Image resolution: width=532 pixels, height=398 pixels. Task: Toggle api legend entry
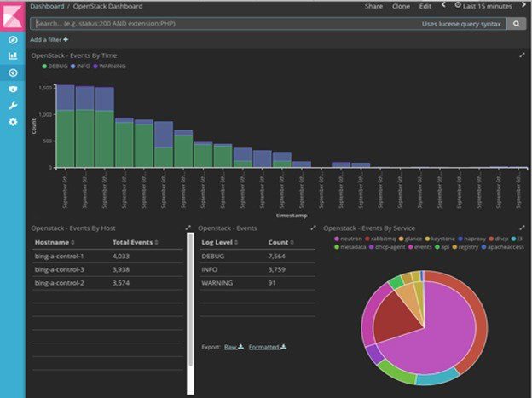tap(442, 247)
